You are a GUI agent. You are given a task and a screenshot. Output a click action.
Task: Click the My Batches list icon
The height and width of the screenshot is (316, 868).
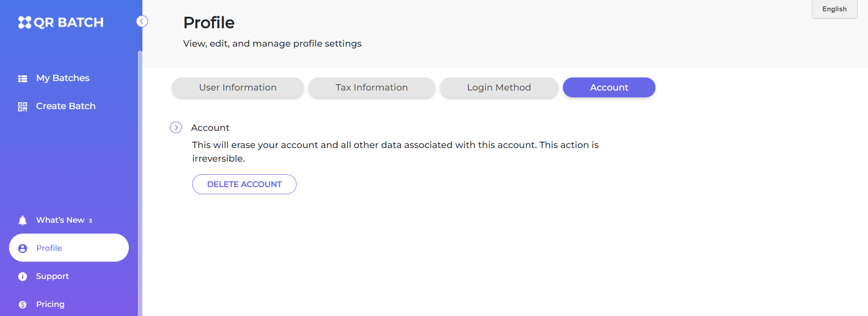[x=23, y=78]
